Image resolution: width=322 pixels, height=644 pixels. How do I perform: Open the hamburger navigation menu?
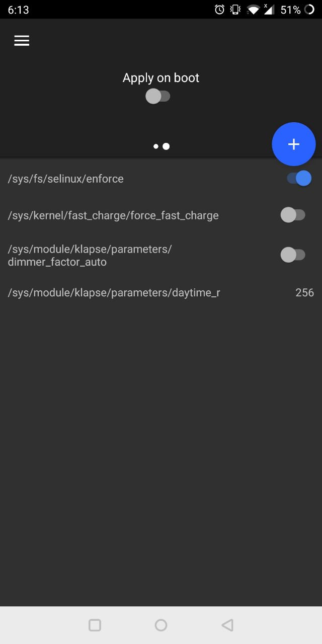22,41
